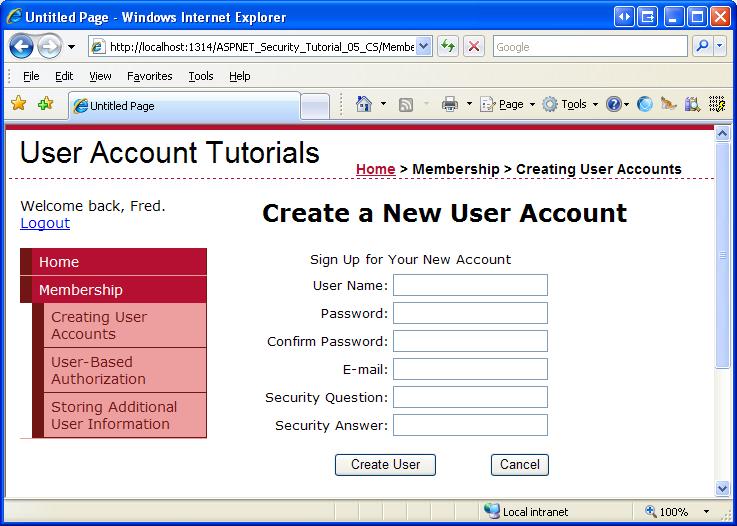Open the Favorites Center star icon
This screenshot has height=526, width=737.
click(x=18, y=103)
